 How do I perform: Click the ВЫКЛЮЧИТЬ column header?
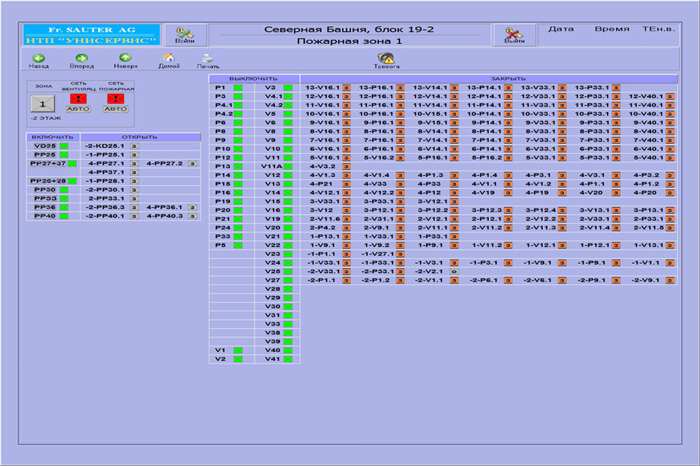coord(254,79)
